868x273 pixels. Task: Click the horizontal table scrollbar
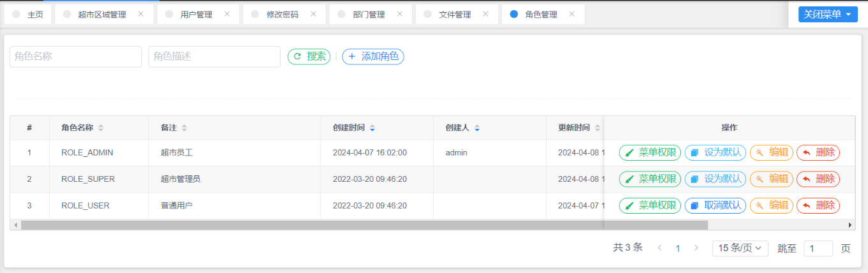(x=364, y=225)
